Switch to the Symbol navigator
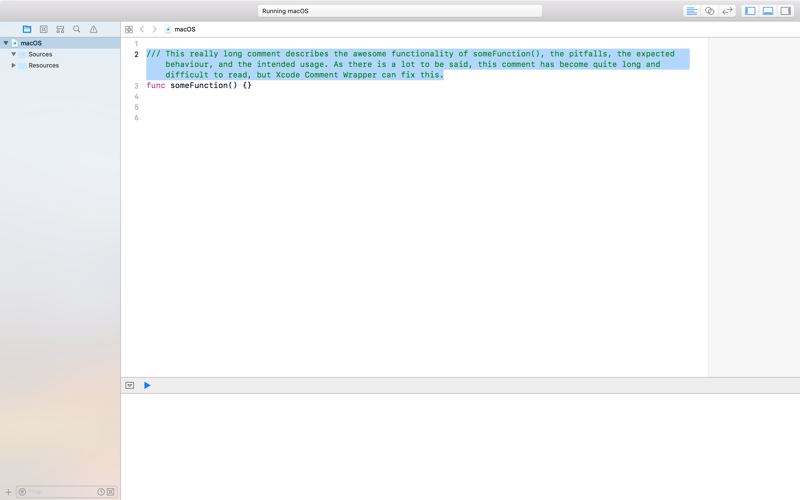 click(60, 29)
